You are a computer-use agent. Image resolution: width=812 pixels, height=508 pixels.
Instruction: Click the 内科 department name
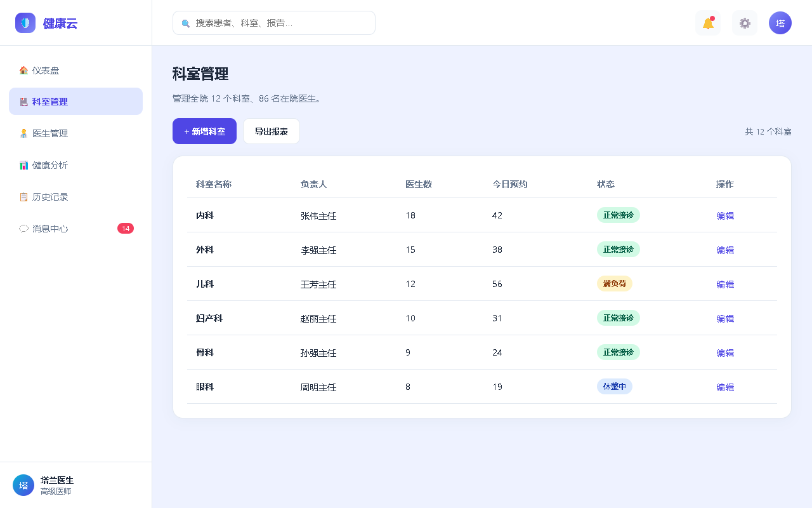[x=205, y=216]
